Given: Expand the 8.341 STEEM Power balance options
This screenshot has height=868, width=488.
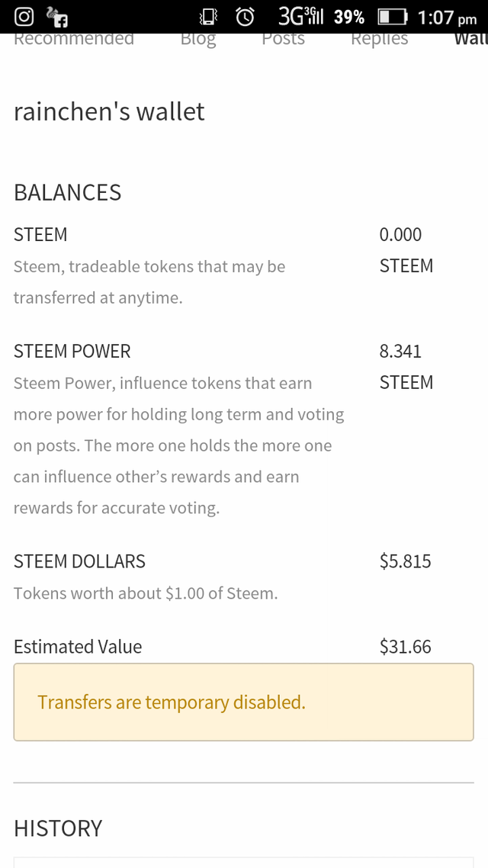Looking at the screenshot, I should (x=406, y=367).
